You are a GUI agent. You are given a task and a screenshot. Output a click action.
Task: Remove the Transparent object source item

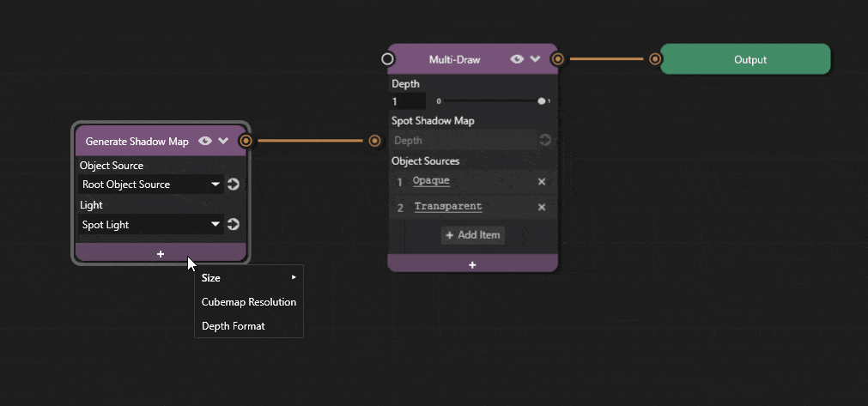[542, 208]
